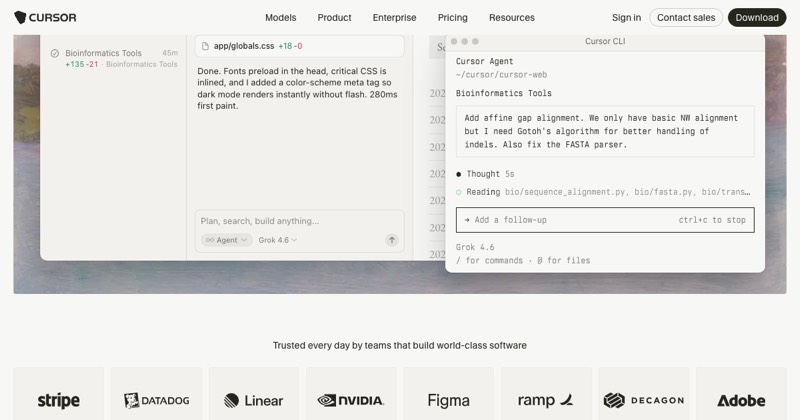Click the Contact sales button
Viewport: 800px width, 420px height.
pyautogui.click(x=686, y=17)
